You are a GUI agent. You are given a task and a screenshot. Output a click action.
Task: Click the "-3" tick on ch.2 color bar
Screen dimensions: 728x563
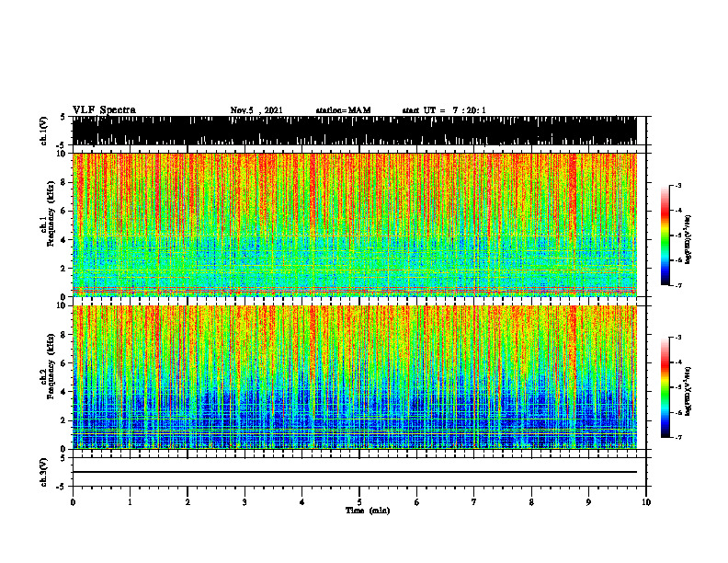click(678, 338)
